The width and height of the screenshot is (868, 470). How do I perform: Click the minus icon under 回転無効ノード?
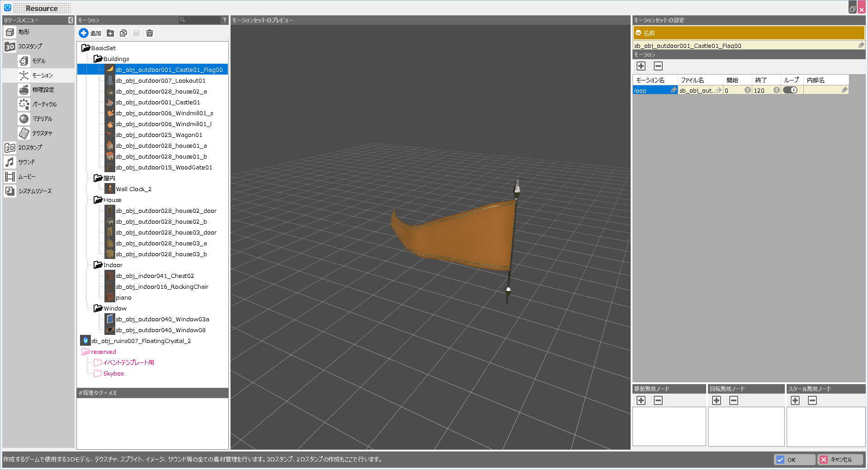(x=734, y=400)
